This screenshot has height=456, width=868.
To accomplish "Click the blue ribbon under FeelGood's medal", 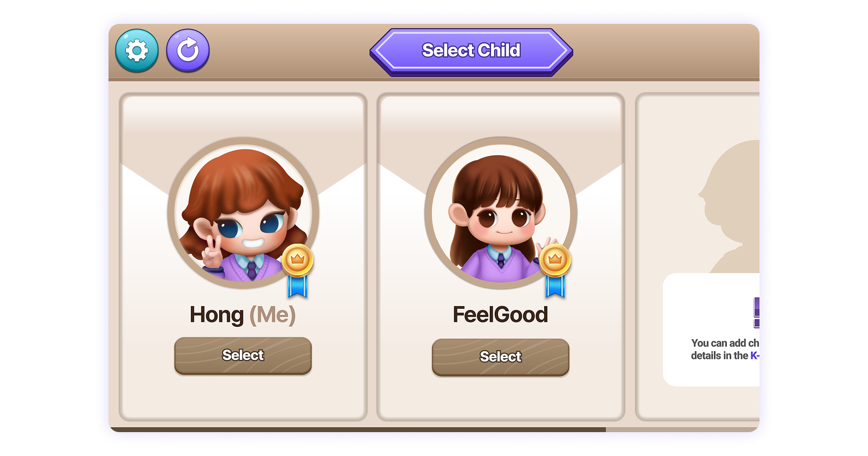I will tap(555, 286).
